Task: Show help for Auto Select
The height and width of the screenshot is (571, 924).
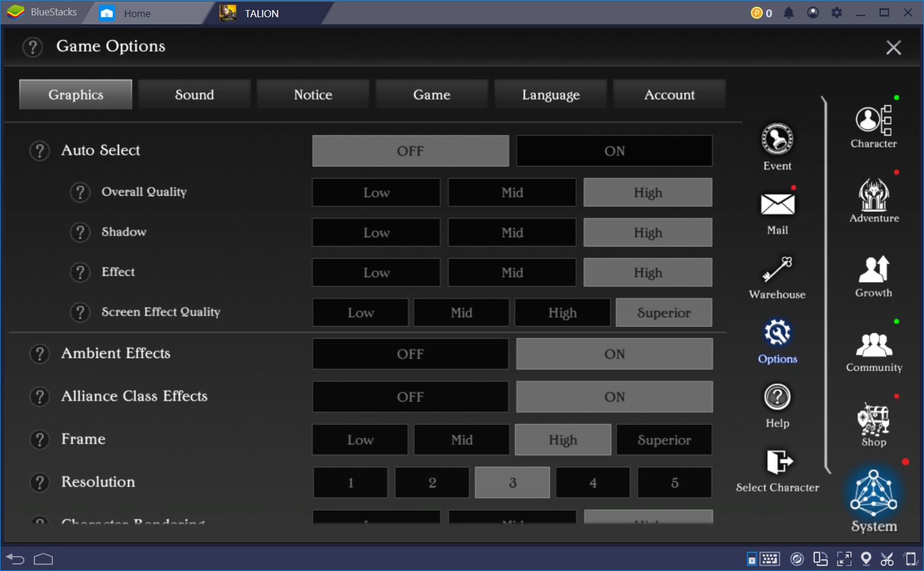Action: click(x=40, y=151)
